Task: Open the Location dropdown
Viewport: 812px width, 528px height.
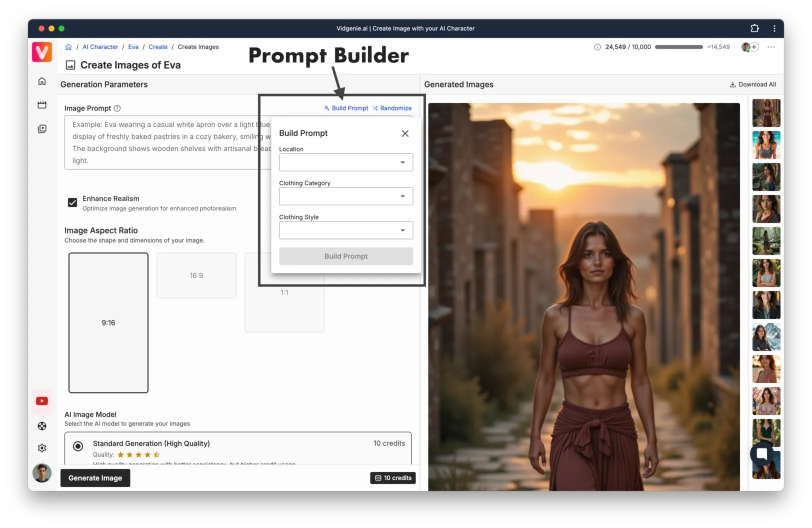Action: [x=346, y=162]
